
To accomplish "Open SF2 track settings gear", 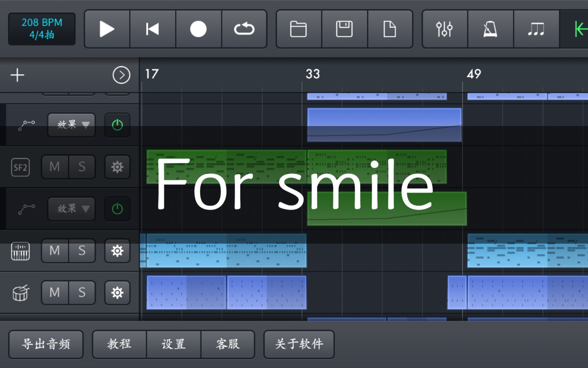I will point(117,167).
